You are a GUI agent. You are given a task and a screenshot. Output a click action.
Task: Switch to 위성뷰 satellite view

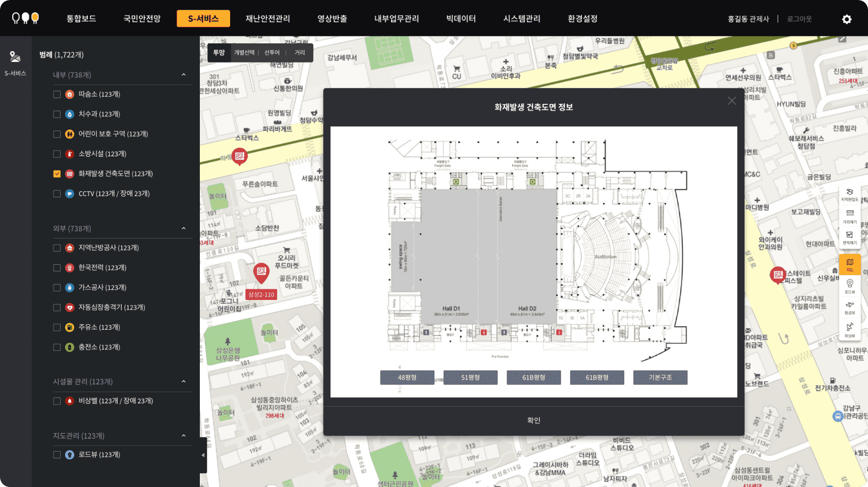tap(850, 330)
